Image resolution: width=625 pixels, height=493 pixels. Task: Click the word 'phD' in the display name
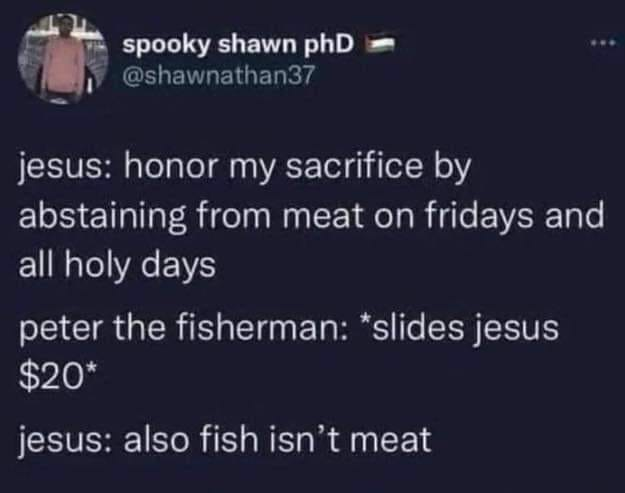(333, 46)
